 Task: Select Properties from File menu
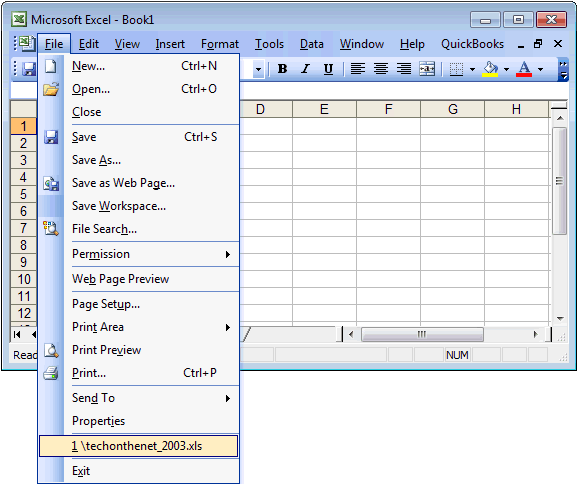(x=139, y=421)
